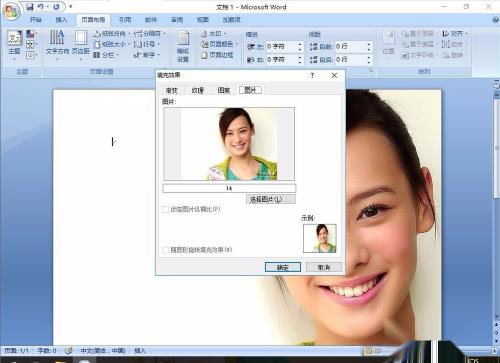Toggle lock picture aspect ratio checkbox

tap(165, 209)
